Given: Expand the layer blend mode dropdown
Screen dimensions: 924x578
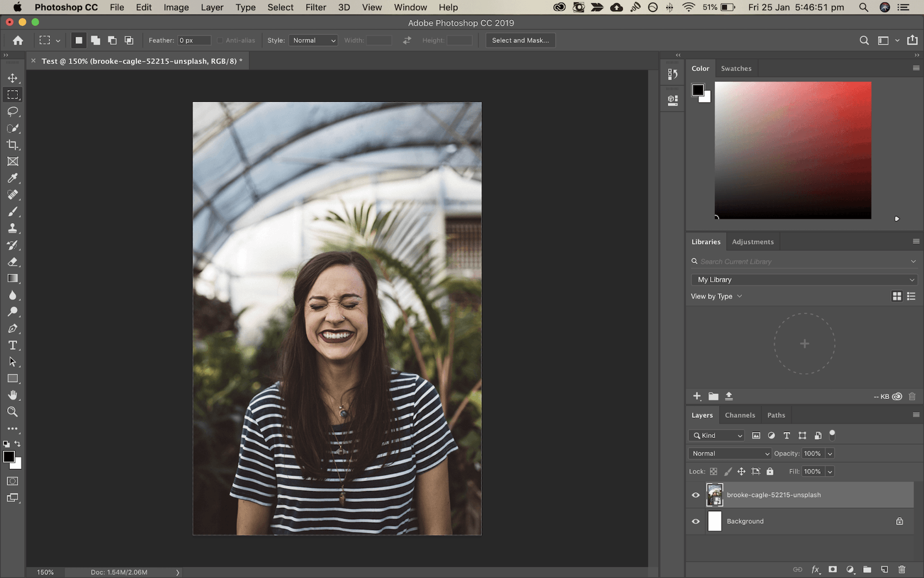Looking at the screenshot, I should click(729, 454).
